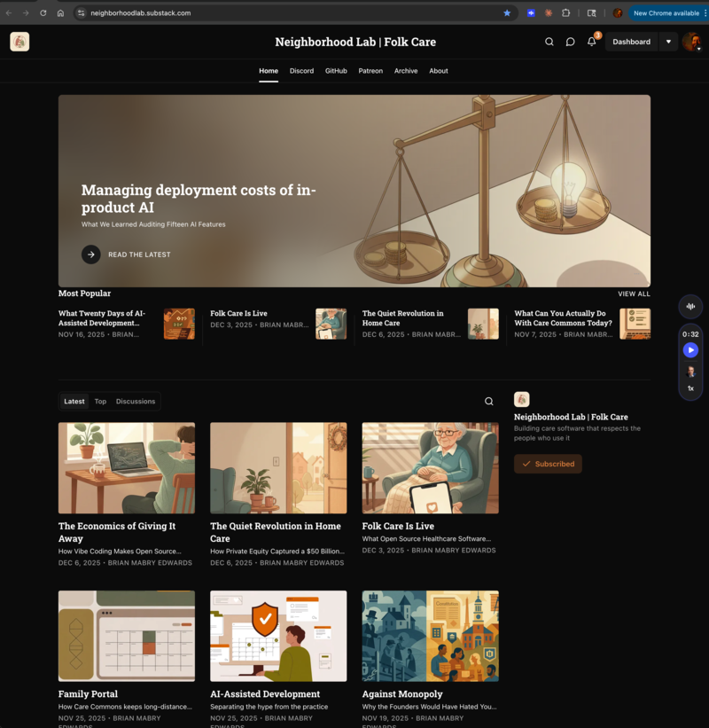Click the audio waveform icon in the floating player
Screen dimensions: 709x728
point(690,307)
